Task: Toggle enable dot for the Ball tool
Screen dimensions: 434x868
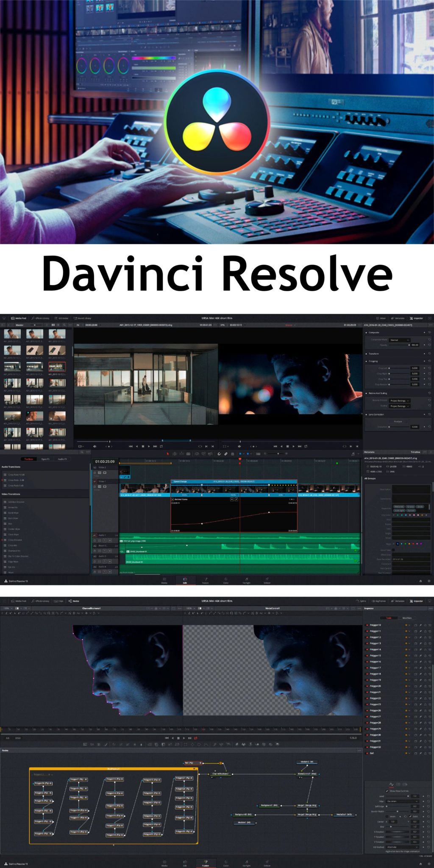Action: [x=367, y=753]
